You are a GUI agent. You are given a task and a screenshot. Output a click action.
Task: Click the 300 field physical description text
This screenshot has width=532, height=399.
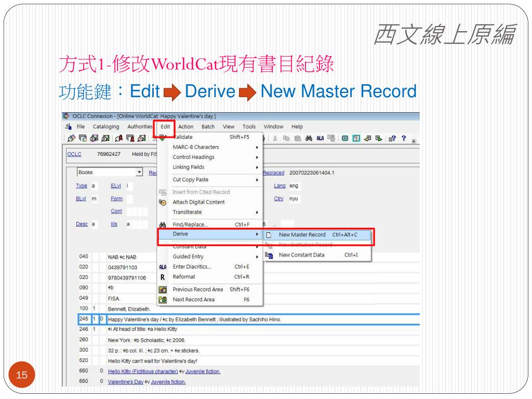click(154, 351)
